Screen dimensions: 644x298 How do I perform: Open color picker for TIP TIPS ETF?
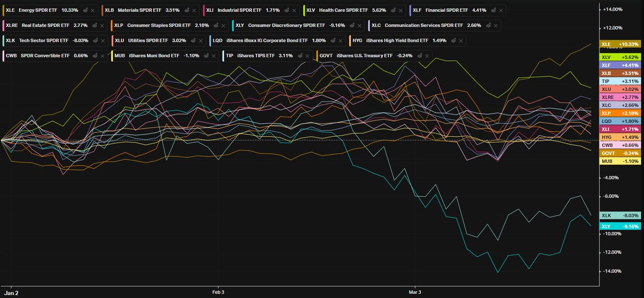point(300,56)
